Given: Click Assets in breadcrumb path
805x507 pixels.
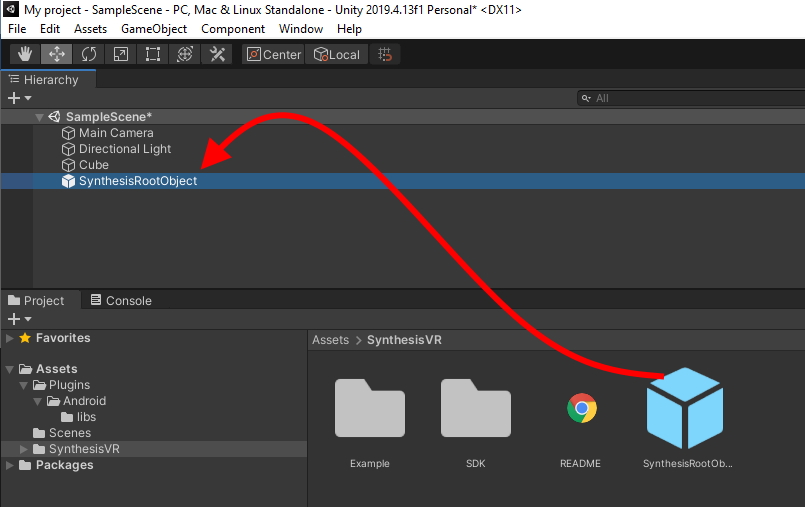Looking at the screenshot, I should [x=330, y=340].
